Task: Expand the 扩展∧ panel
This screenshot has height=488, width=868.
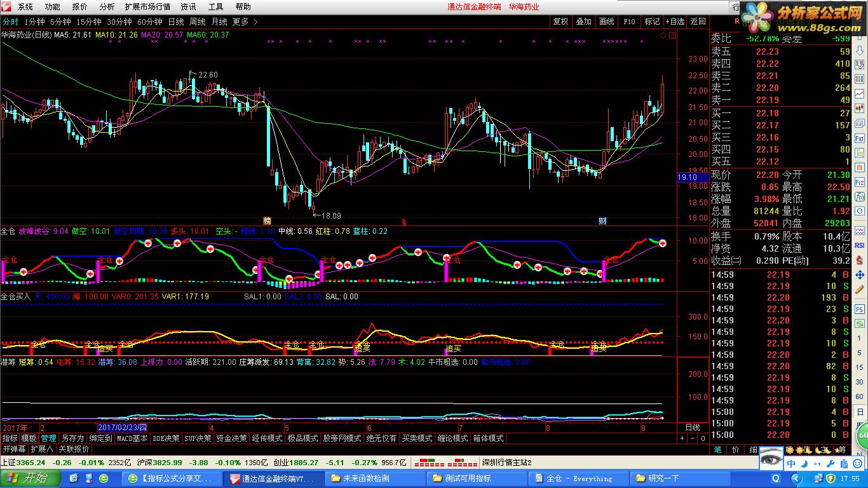Action: click(x=42, y=449)
